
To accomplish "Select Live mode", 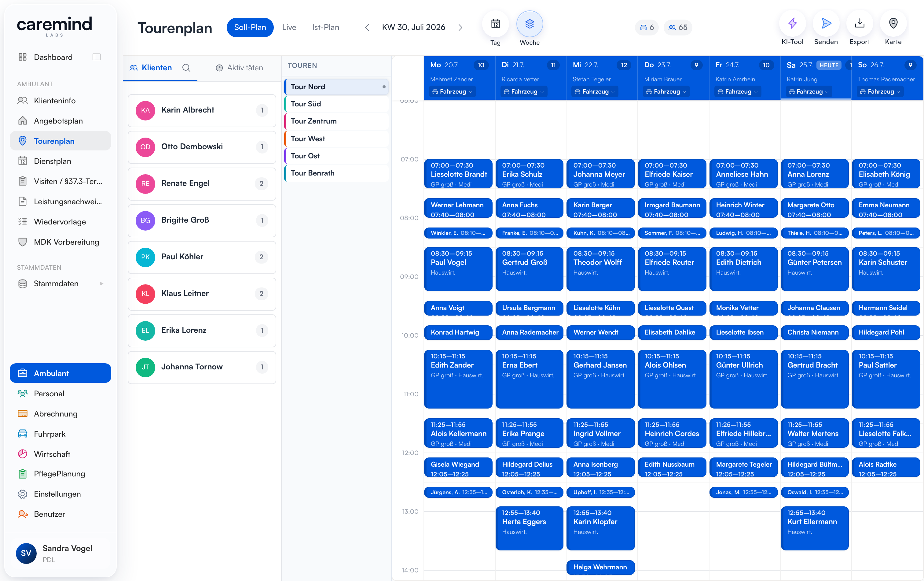I will (x=289, y=28).
